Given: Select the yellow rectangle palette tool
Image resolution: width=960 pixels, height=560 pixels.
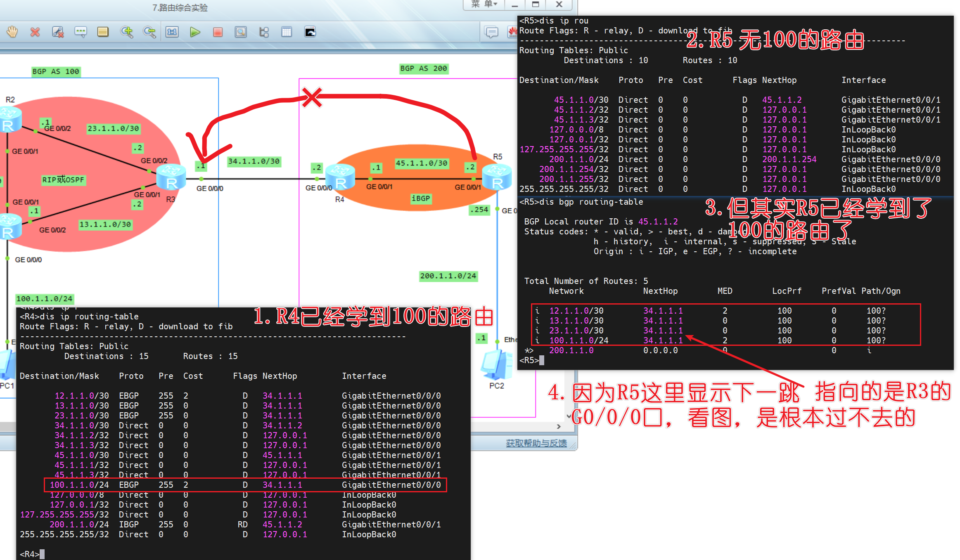Looking at the screenshot, I should click(103, 32).
